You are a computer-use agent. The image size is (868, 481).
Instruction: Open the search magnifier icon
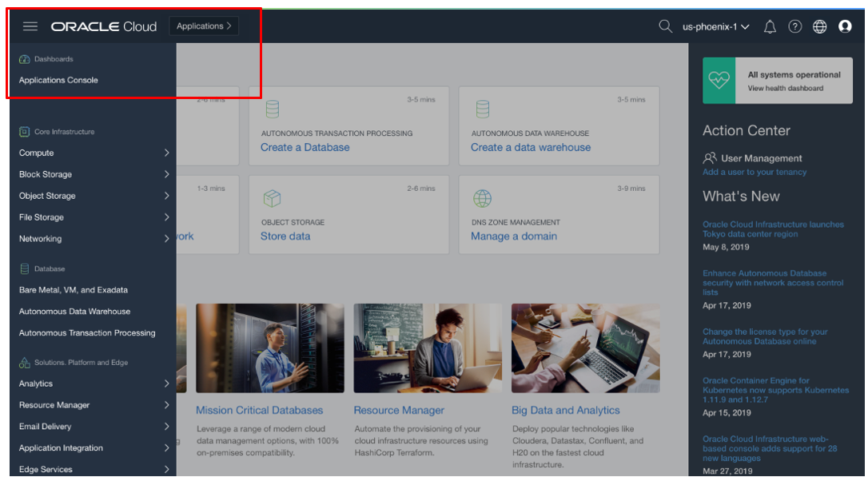pos(665,26)
